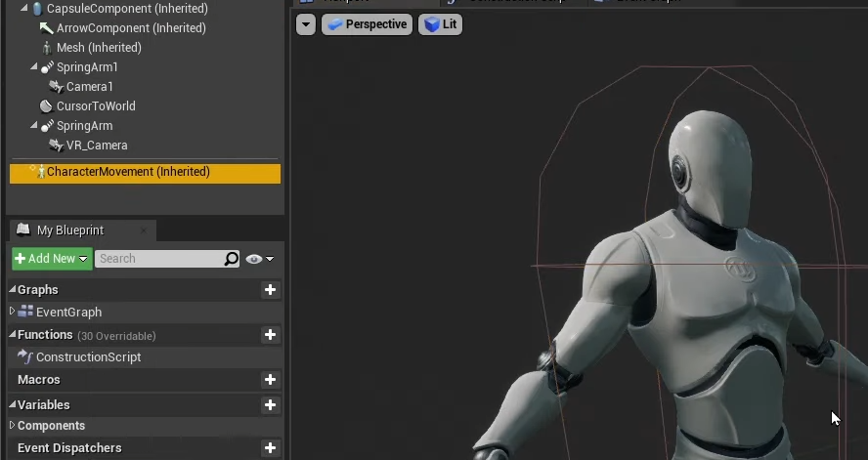Add a new event dispatcher with plus button
This screenshot has width=868, height=460.
270,448
